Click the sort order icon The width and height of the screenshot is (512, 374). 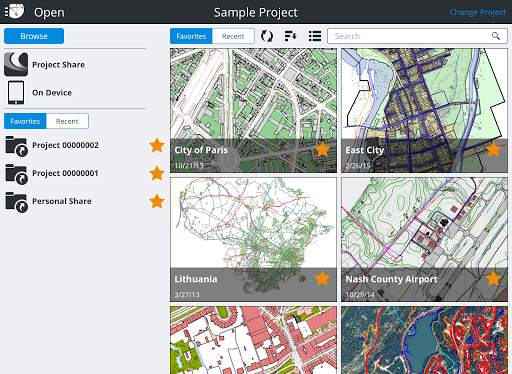coord(291,36)
